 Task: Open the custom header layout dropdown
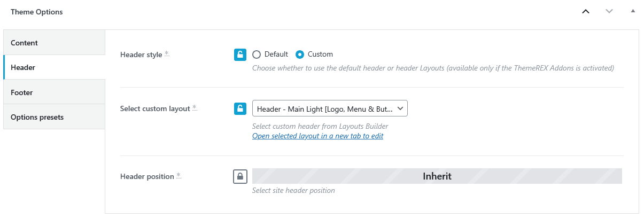(x=330, y=109)
